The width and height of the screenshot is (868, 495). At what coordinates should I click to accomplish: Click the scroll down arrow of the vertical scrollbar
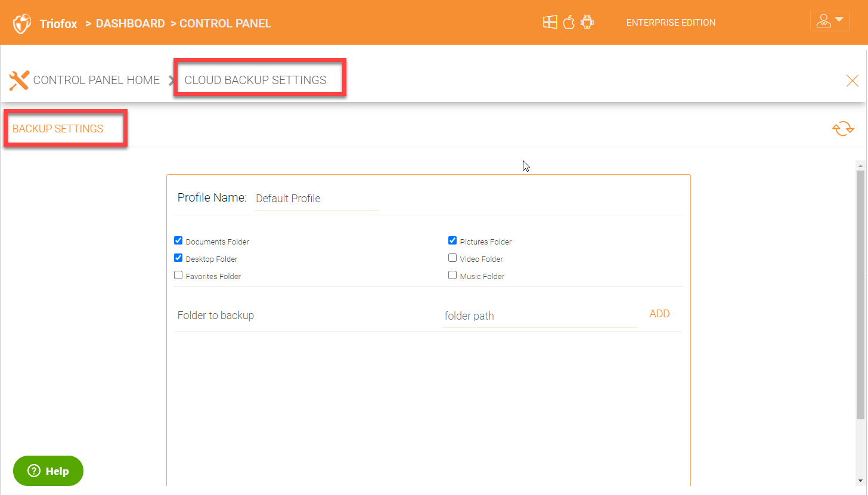860,481
